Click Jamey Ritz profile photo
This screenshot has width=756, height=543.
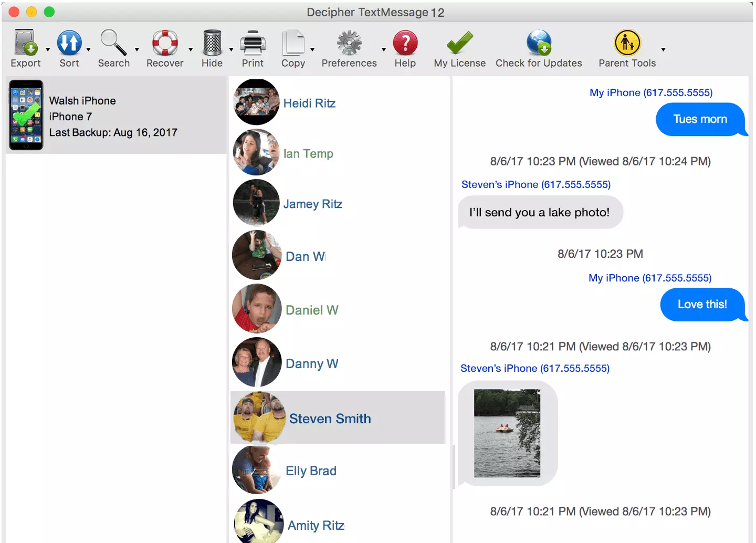[x=257, y=203]
